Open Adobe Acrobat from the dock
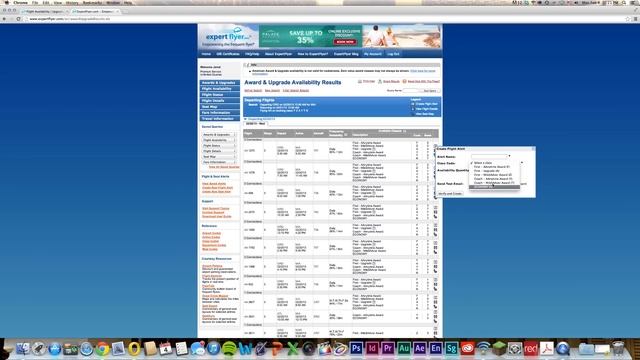This screenshot has height=360, width=640. click(547, 349)
